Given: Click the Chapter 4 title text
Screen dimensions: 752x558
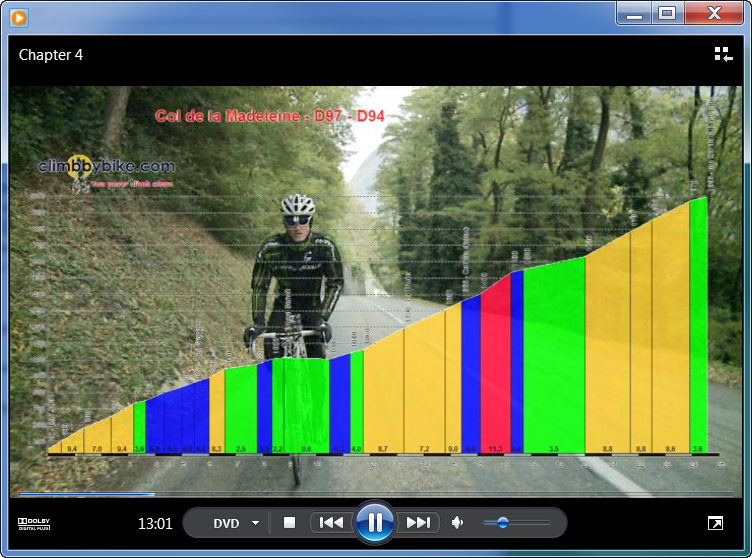Looking at the screenshot, I should point(51,55).
